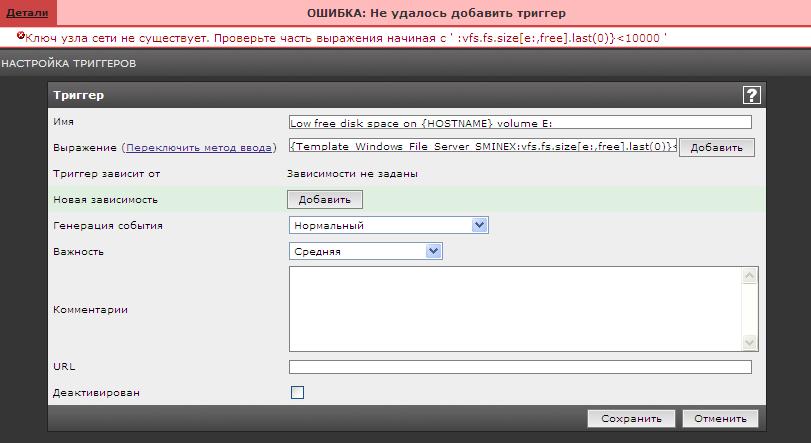This screenshot has height=443, width=811.
Task: Click the comments scrollbar down arrow
Action: coord(749,342)
